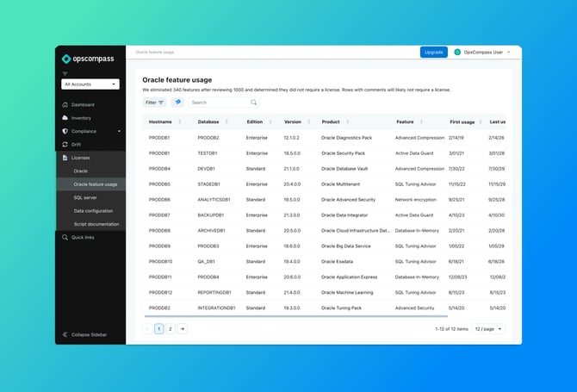Open the All Accounts dropdown
577x392 pixels.
(90, 84)
